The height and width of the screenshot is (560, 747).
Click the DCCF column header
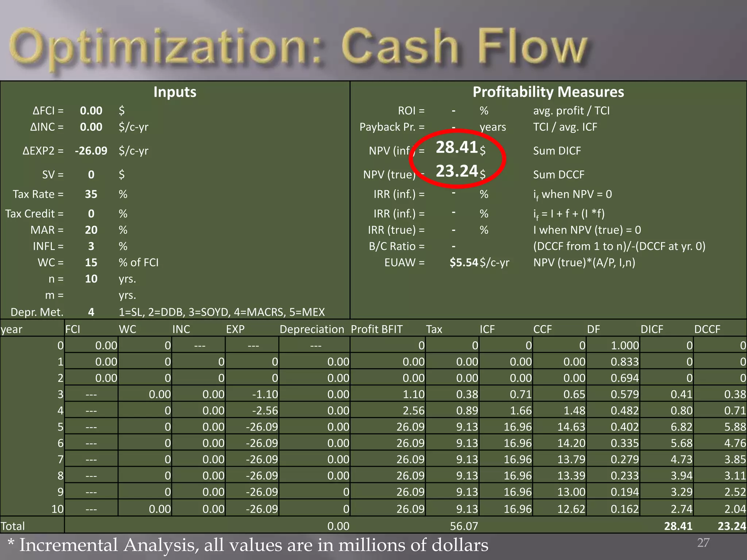tap(707, 329)
